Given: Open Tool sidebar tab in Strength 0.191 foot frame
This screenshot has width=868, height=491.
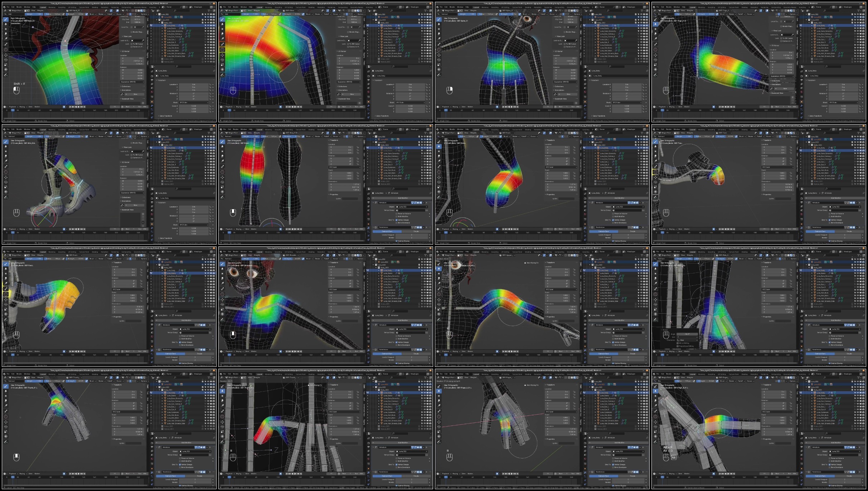Looking at the screenshot, I should pos(581,148).
